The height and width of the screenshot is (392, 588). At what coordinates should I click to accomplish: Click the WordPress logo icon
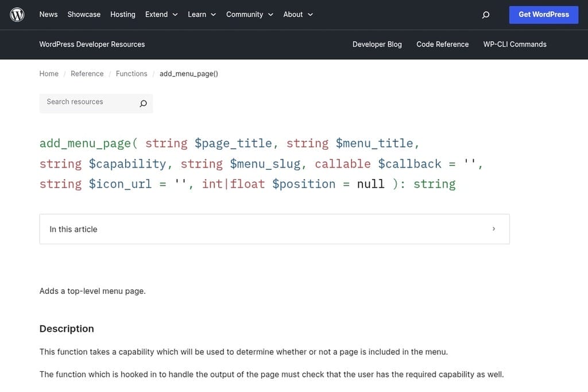[17, 14]
